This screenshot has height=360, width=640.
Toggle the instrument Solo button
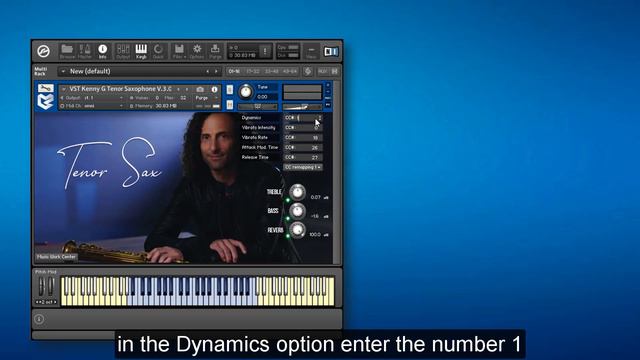tap(230, 89)
